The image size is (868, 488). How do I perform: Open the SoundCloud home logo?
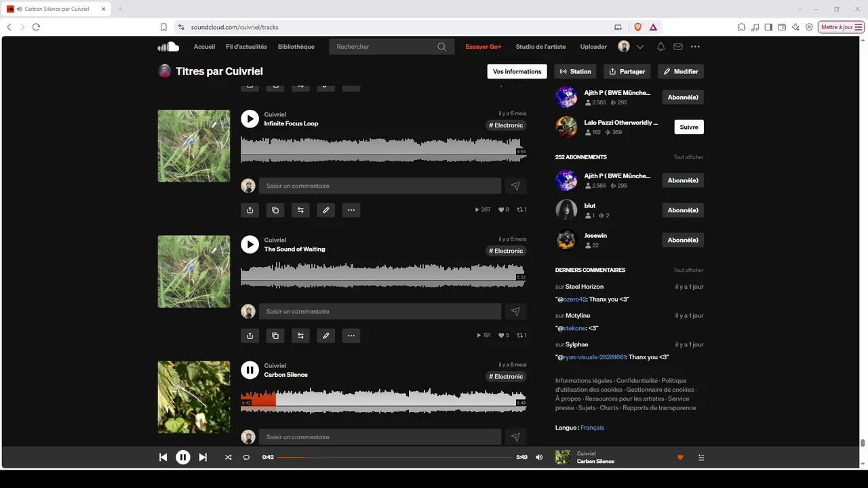click(168, 47)
